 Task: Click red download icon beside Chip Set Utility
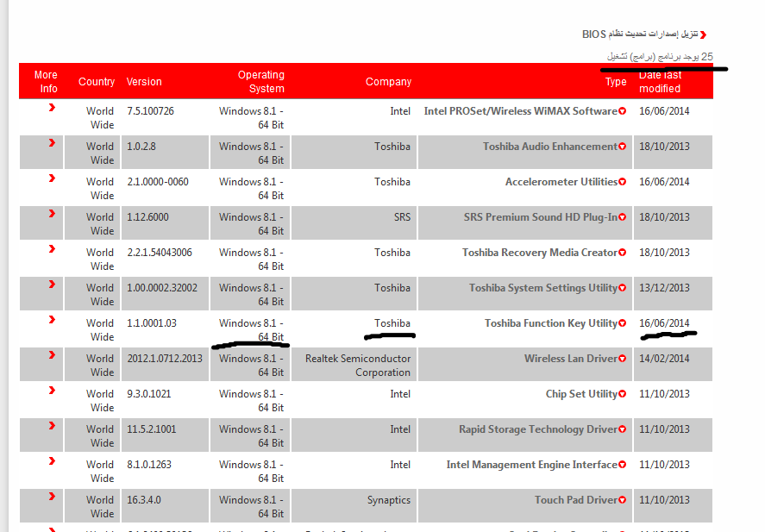click(622, 394)
